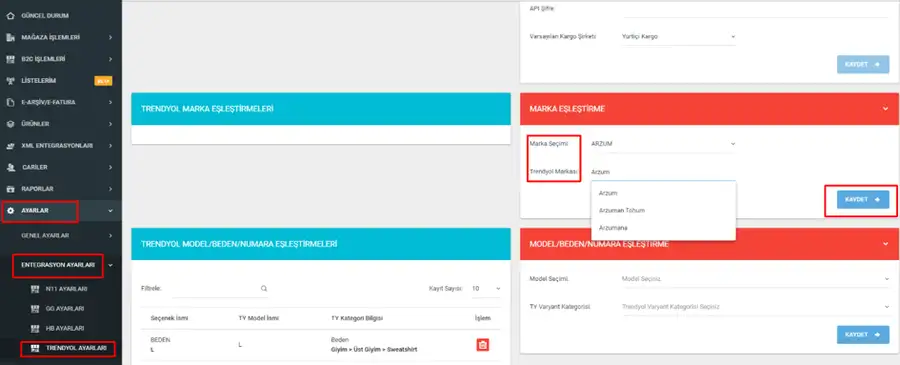Collapse Marka Eşleştirme panel chevron
900x365 pixels.
tap(886, 108)
